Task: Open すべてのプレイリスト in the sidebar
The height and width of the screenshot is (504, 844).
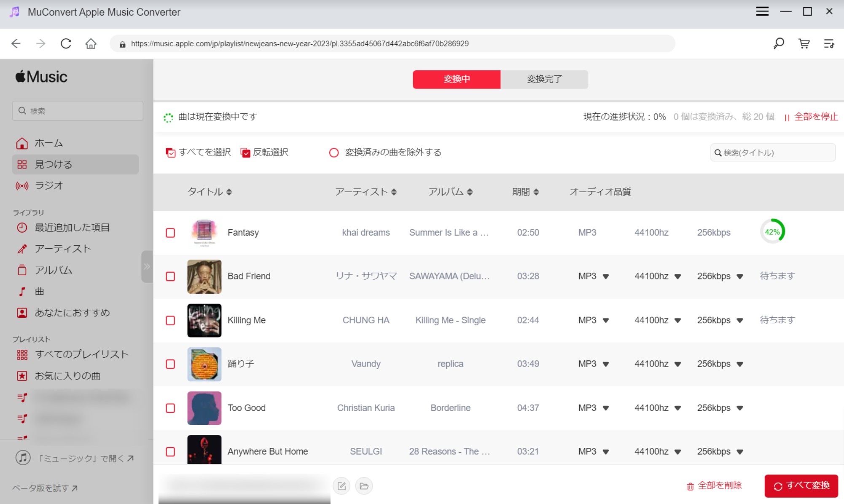Action: [75, 354]
